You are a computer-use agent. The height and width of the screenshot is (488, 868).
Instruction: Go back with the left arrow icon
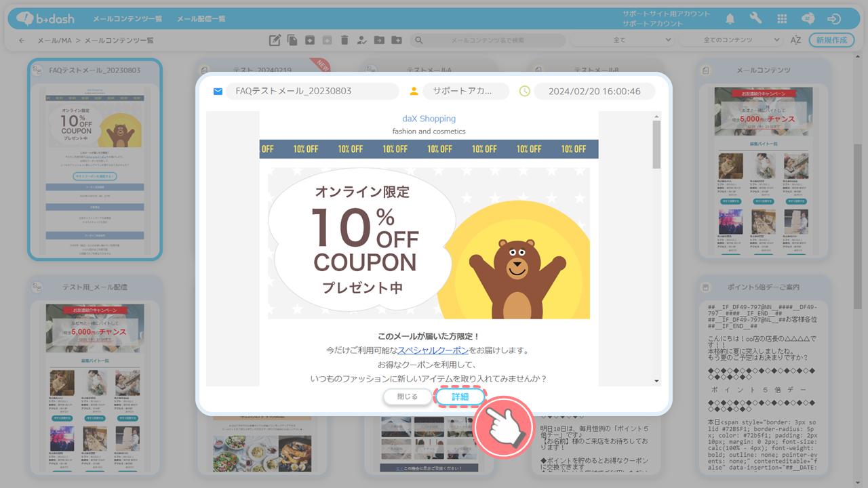pos(22,41)
